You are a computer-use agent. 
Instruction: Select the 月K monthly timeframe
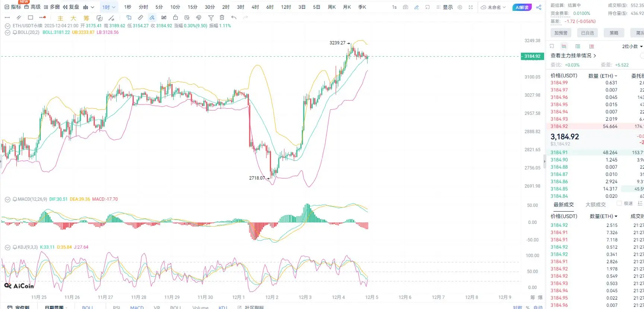pos(347,7)
